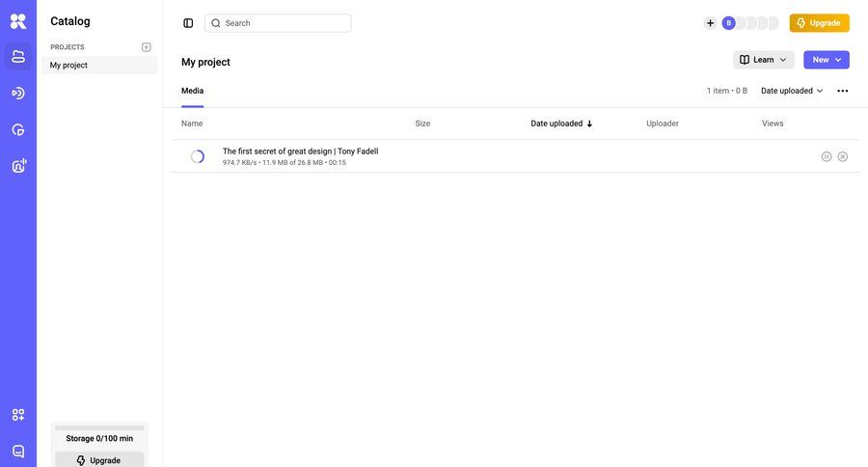Select My project in the projects list

click(x=98, y=66)
